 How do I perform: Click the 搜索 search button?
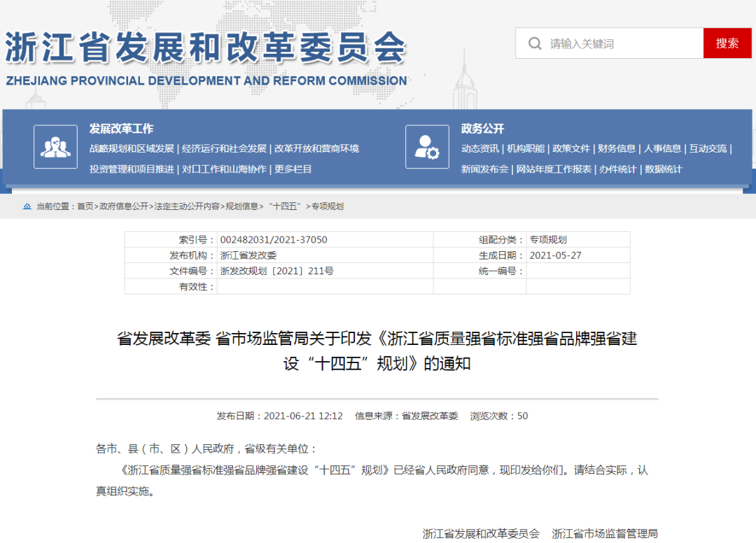click(727, 43)
